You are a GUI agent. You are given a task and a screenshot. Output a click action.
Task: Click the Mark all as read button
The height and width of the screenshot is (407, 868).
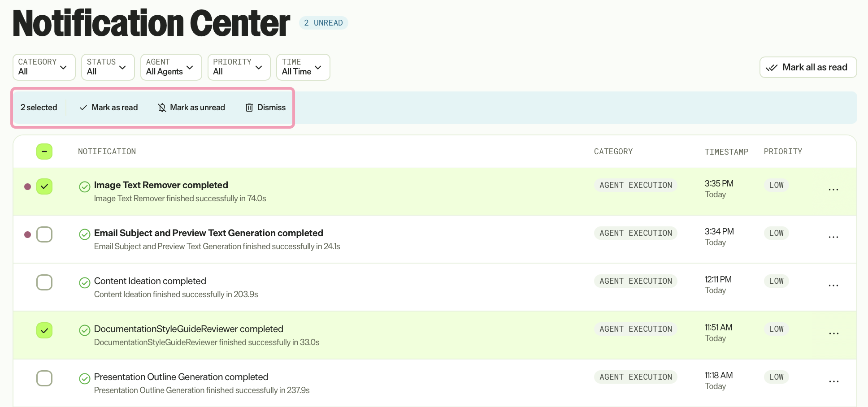click(x=808, y=67)
